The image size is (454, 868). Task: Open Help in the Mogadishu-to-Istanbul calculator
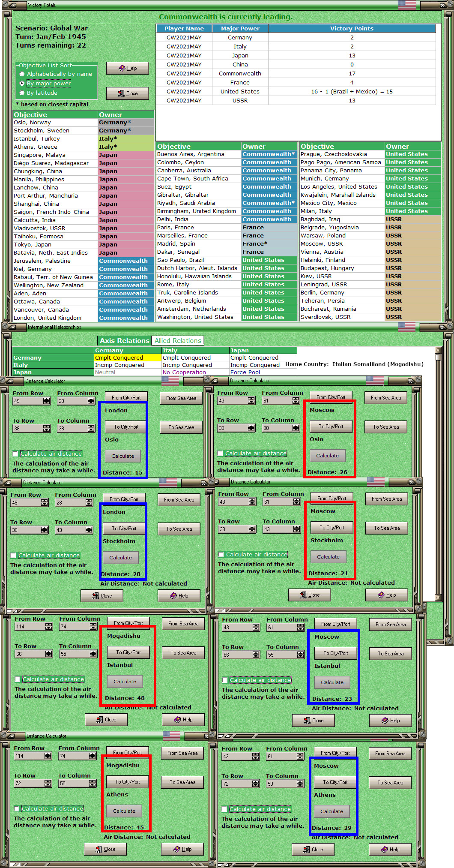pos(183,720)
